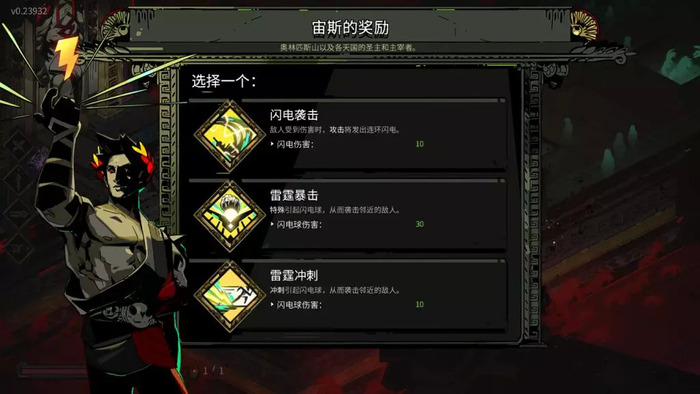Screen dimensions: 700x394
Task: Click the lightning bolt above Zeus's hand
Action: pyautogui.click(x=67, y=58)
